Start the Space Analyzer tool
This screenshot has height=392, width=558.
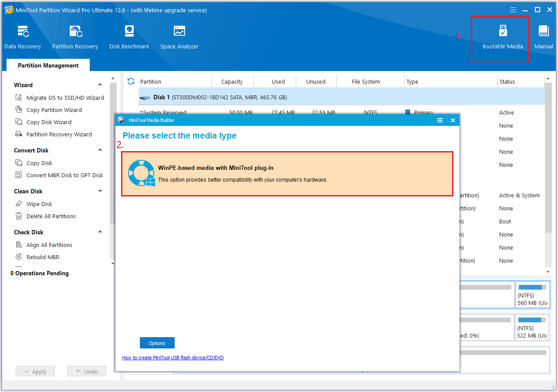click(179, 37)
